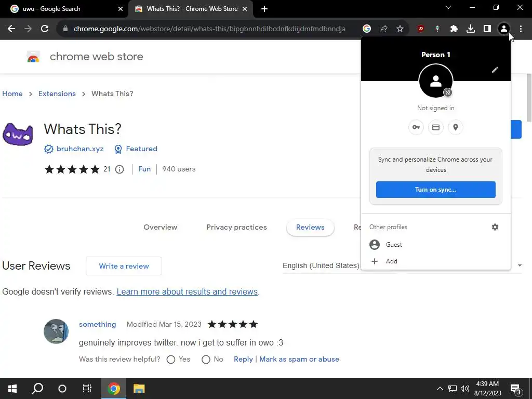This screenshot has height=399, width=532.
Task: Show hidden system tray icons
Action: click(440, 389)
